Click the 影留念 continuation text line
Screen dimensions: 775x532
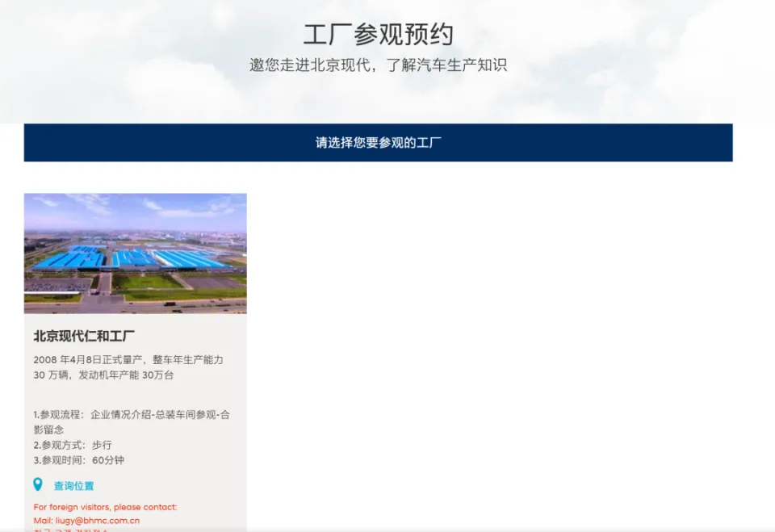(48, 429)
